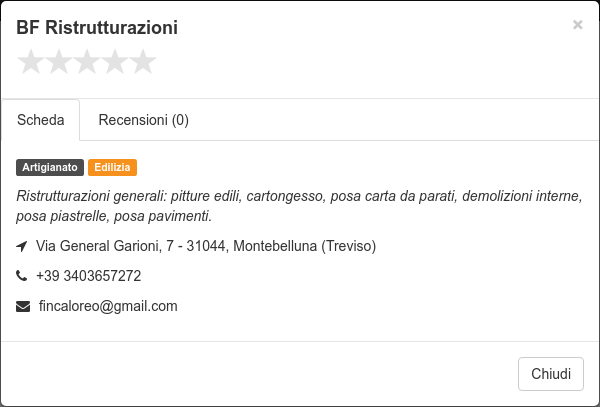
Task: Open the Recensioni (0) tab
Action: 143,120
